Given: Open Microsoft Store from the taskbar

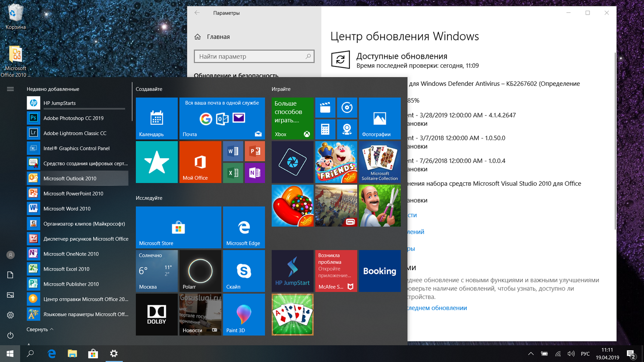Looking at the screenshot, I should pyautogui.click(x=93, y=354).
